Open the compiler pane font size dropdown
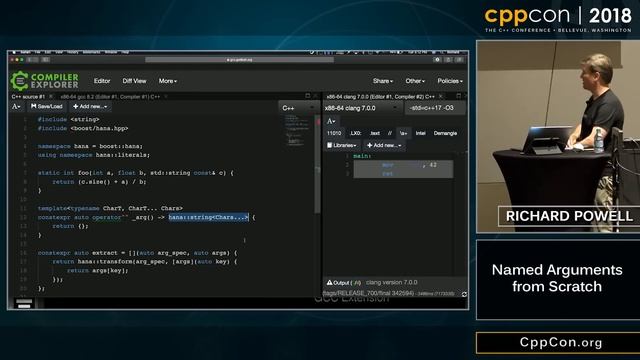The height and width of the screenshot is (360, 640). click(331, 121)
